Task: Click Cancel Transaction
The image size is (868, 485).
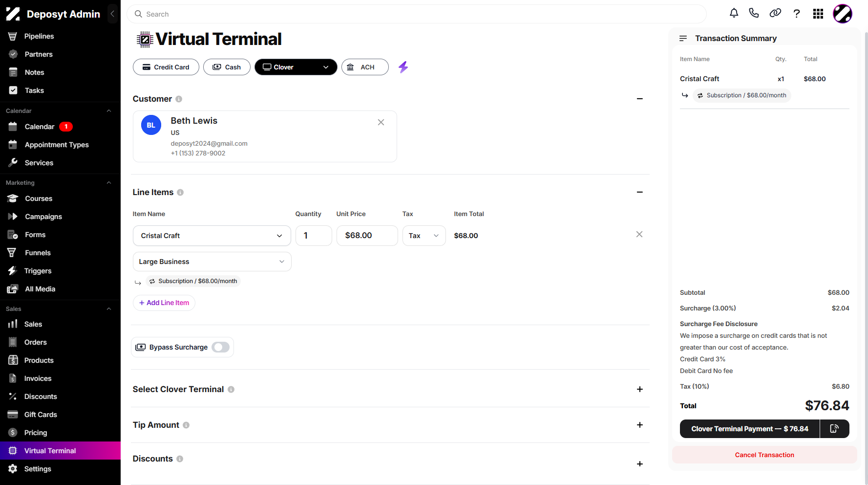Action: coord(764,455)
